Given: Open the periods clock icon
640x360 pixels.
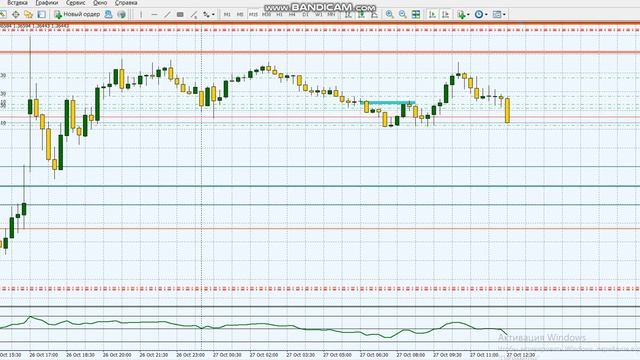Looking at the screenshot, I should click(479, 15).
